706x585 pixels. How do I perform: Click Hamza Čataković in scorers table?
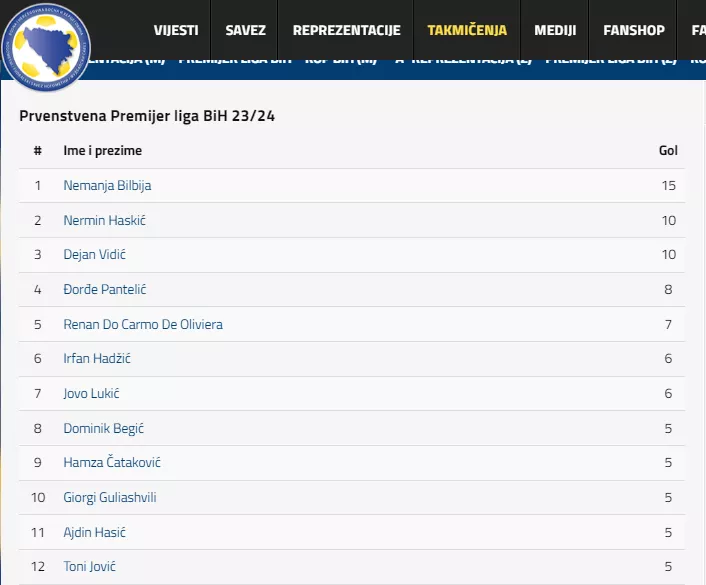(x=112, y=462)
